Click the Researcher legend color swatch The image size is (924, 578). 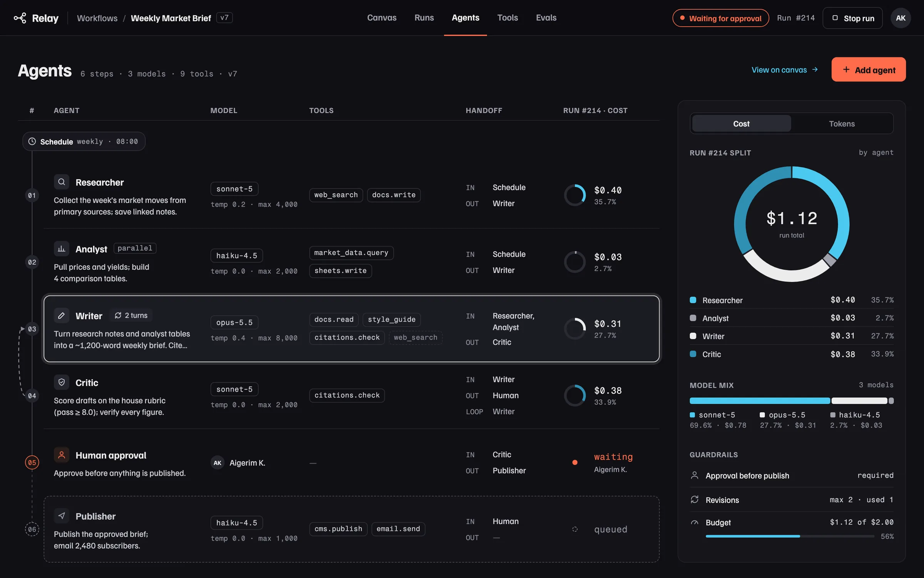[693, 300]
